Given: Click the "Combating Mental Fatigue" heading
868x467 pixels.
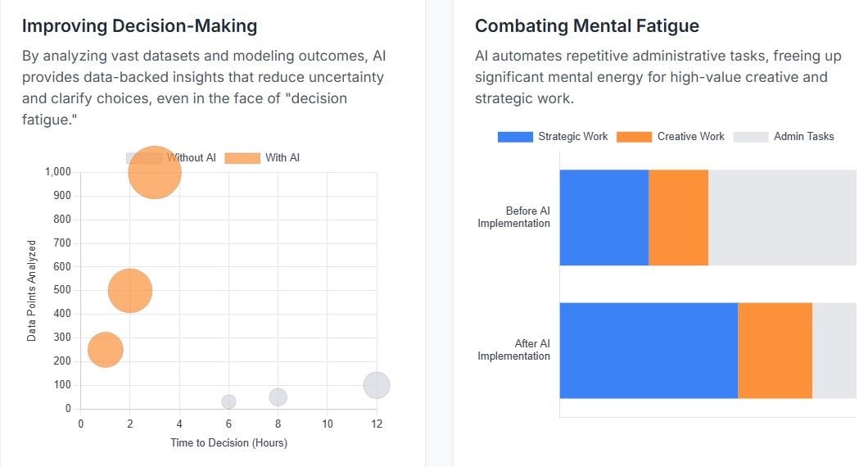Looking at the screenshot, I should (586, 26).
